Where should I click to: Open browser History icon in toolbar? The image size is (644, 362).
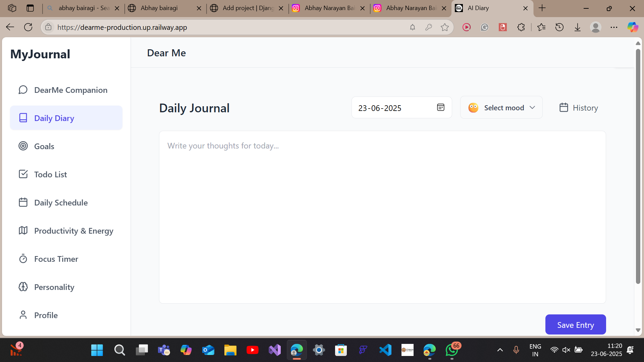(559, 27)
